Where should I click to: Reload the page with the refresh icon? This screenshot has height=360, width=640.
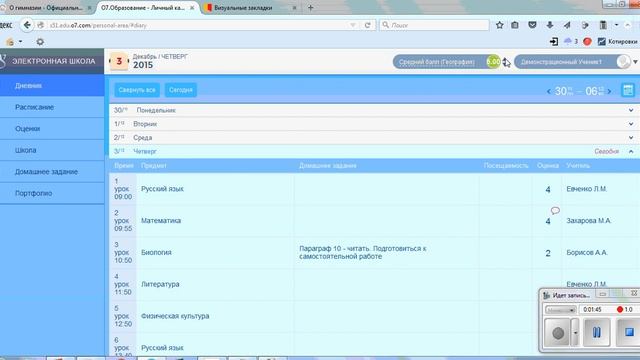(367, 25)
